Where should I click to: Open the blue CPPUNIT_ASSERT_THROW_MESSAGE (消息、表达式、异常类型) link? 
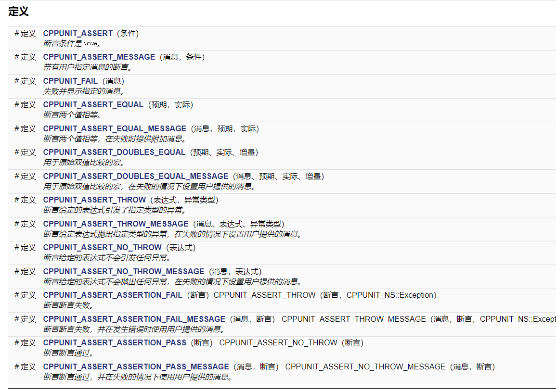tap(116, 224)
